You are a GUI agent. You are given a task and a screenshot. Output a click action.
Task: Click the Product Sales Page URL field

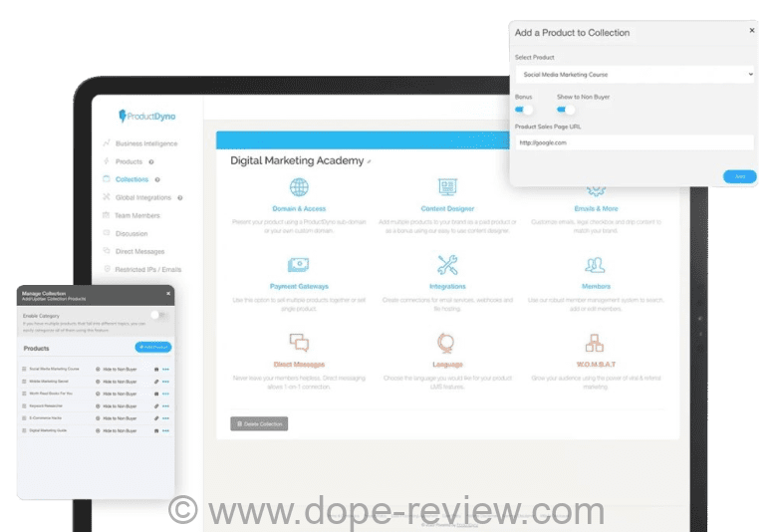pos(635,142)
